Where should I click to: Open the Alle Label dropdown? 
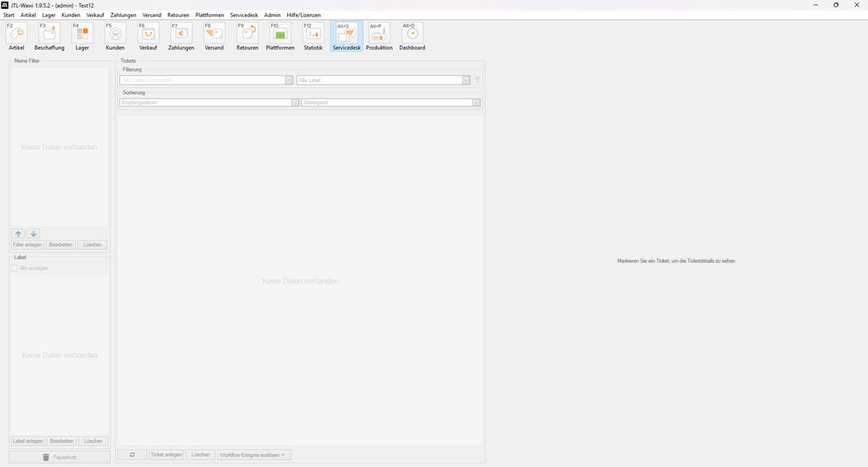coord(466,80)
